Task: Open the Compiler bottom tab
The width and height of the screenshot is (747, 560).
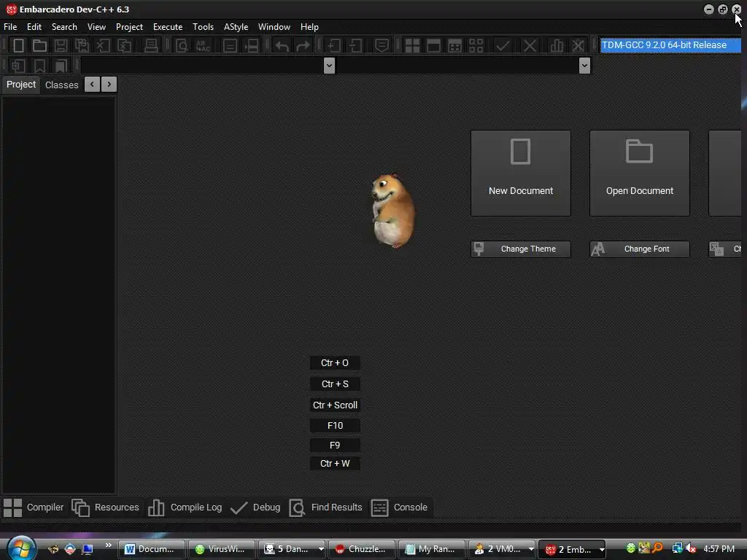Action: (x=34, y=507)
